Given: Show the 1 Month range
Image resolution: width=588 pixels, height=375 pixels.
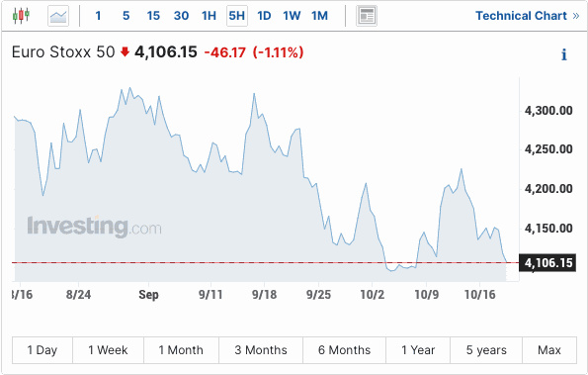Looking at the screenshot, I should pos(181,350).
